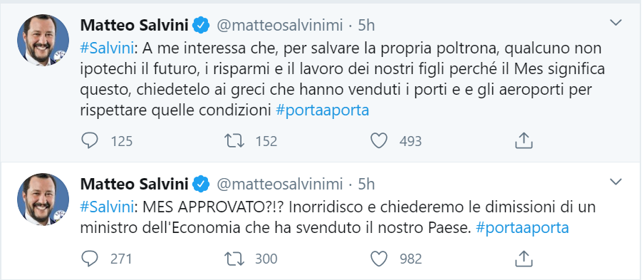Open #portaaporta hashtag in second tweet
This screenshot has width=644, height=280.
(522, 228)
